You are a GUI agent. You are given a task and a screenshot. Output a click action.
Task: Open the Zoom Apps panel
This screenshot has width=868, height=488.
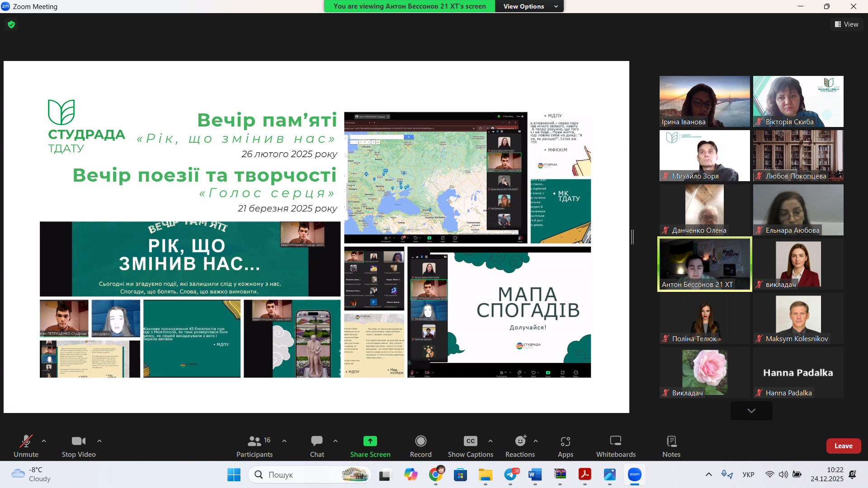click(x=565, y=446)
